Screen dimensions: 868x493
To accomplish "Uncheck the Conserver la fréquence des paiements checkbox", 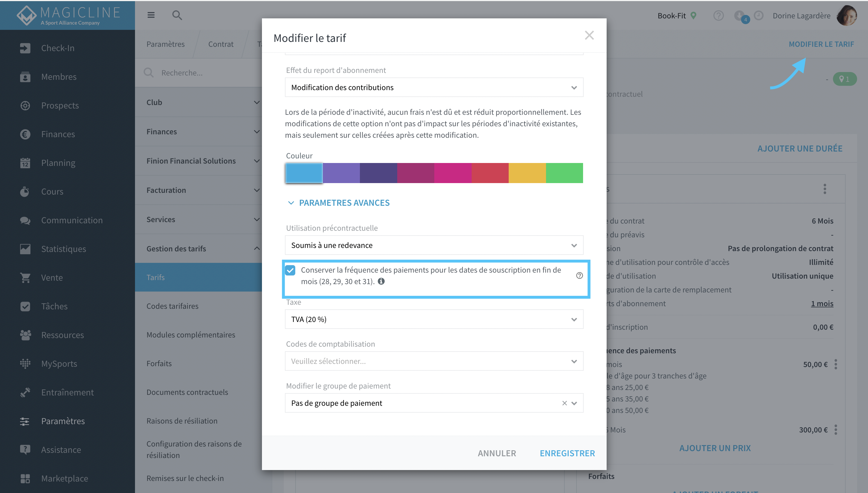I will (290, 270).
